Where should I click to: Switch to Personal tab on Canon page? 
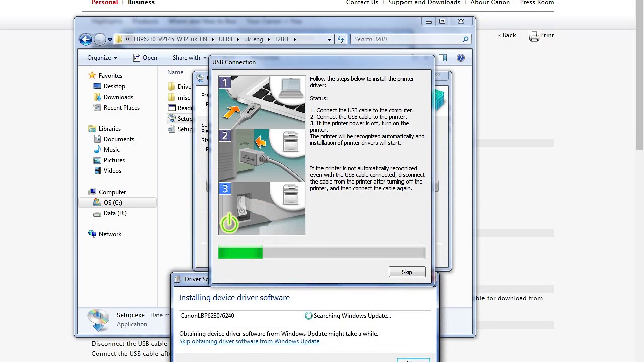point(105,3)
